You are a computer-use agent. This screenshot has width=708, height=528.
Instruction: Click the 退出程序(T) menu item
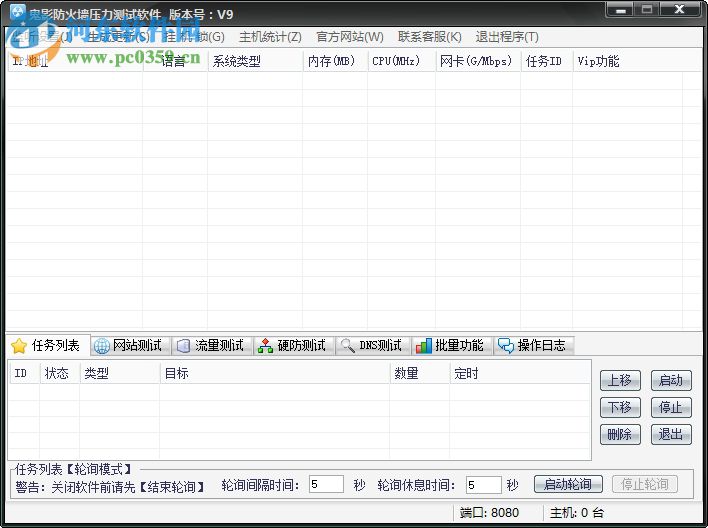pyautogui.click(x=507, y=37)
